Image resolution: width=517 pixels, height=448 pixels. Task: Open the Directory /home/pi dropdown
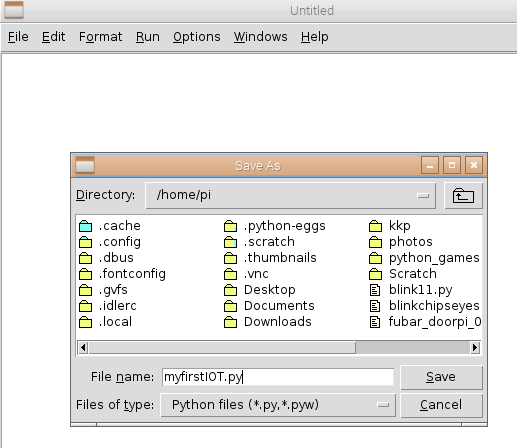point(290,196)
